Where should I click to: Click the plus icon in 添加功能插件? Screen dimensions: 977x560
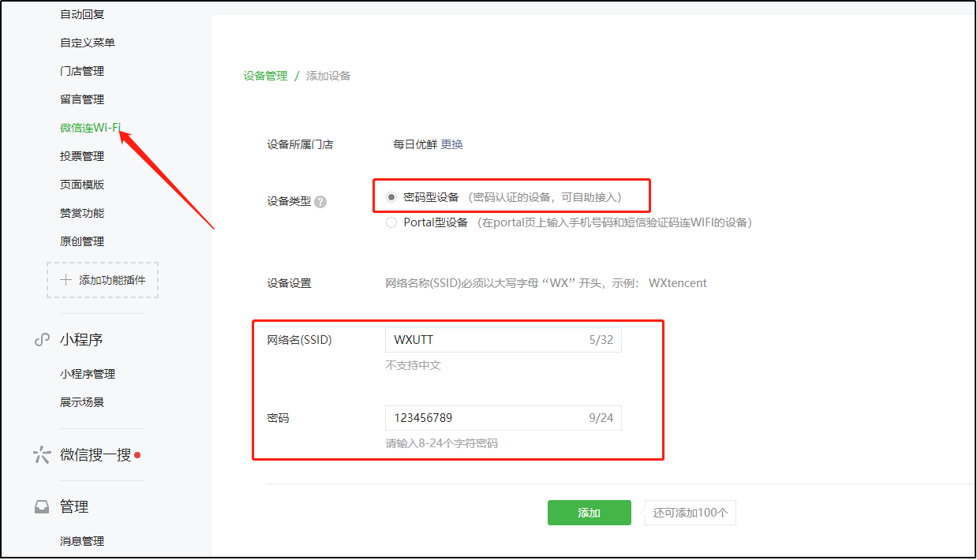point(66,280)
